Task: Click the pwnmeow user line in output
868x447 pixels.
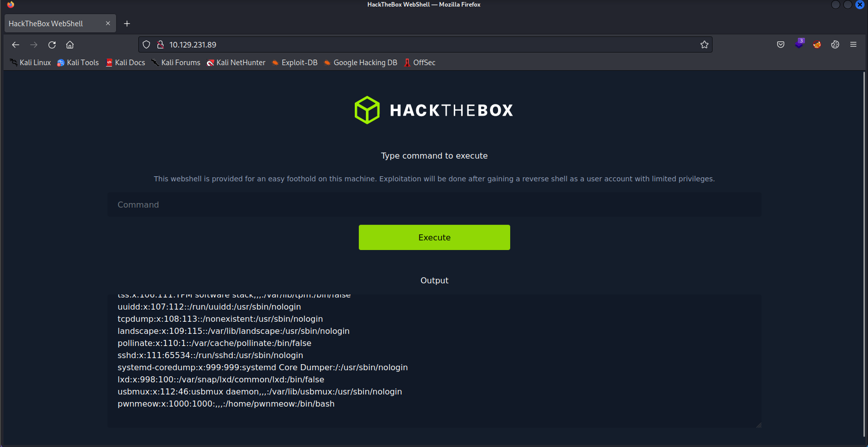Action: pyautogui.click(x=226, y=404)
